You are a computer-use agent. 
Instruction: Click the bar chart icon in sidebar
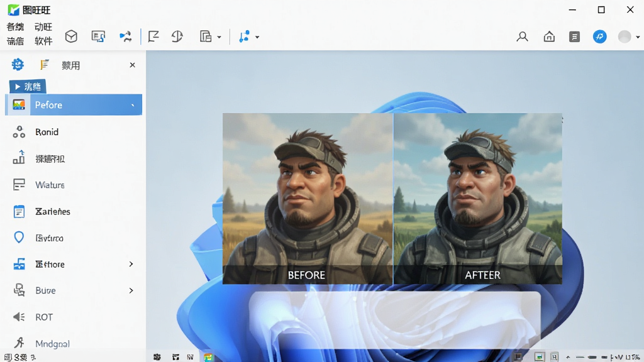(x=19, y=158)
